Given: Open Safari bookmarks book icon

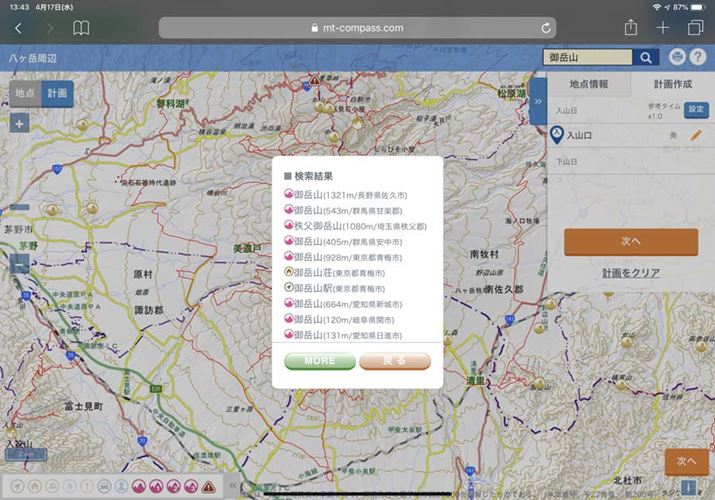Looking at the screenshot, I should coord(81,28).
